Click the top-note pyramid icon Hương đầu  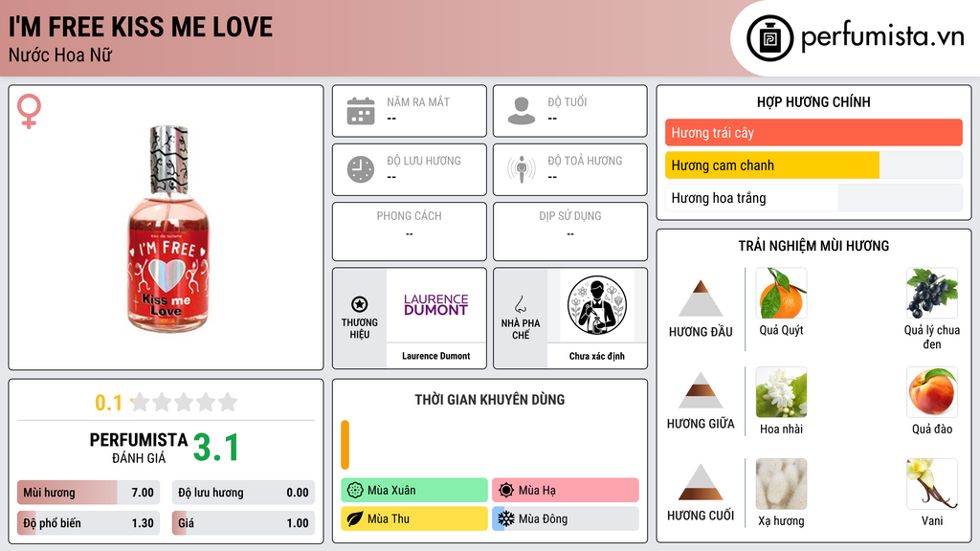[x=701, y=298]
